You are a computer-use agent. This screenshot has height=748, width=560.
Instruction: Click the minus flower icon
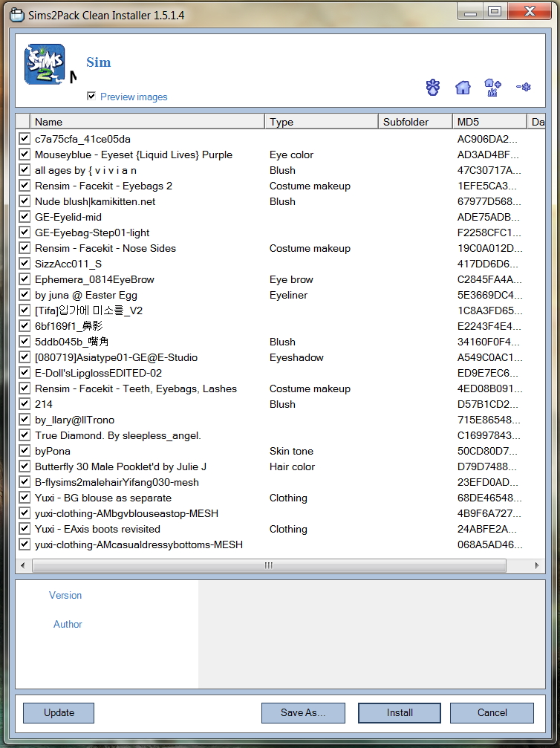coord(524,87)
